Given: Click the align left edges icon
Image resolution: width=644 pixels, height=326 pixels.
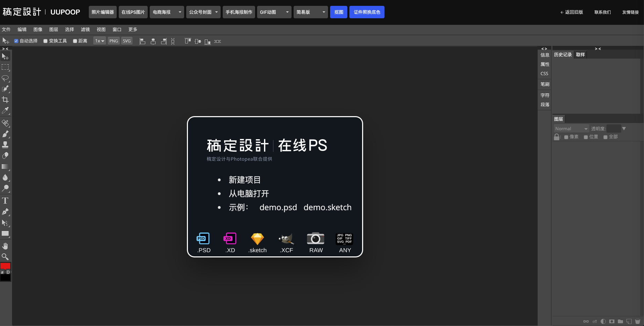Looking at the screenshot, I should pos(142,41).
